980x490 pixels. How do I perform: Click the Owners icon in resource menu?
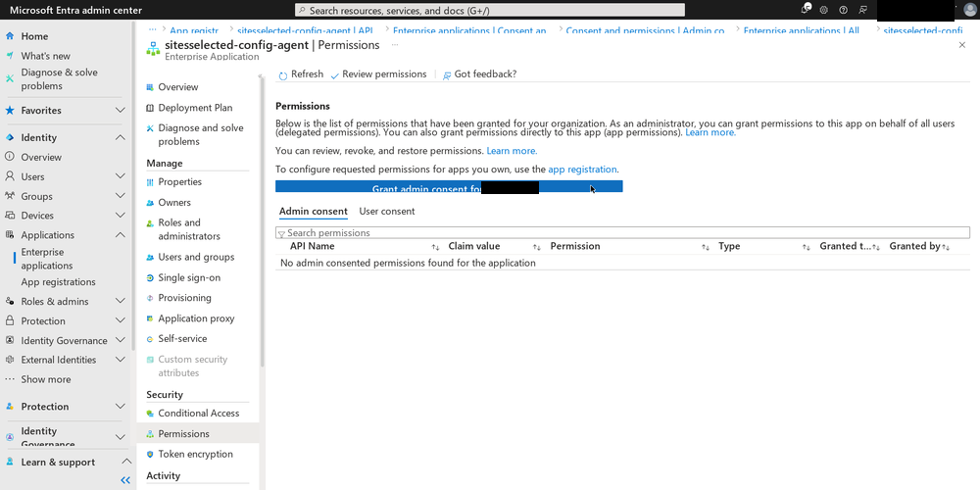pyautogui.click(x=150, y=203)
